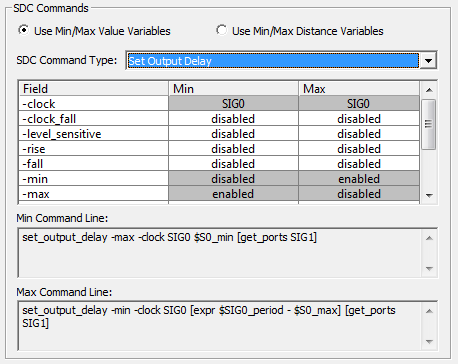The width and height of the screenshot is (458, 364).
Task: Click the table vertical scrollbar thumb
Action: click(x=429, y=124)
